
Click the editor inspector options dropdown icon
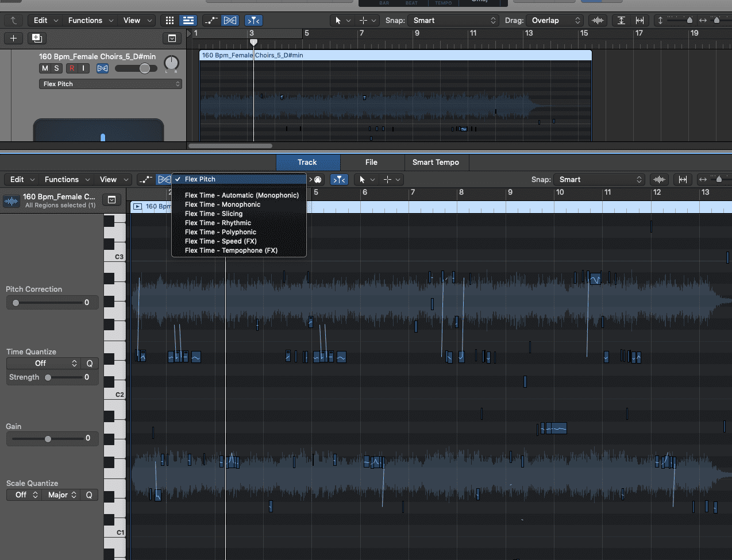pos(111,199)
